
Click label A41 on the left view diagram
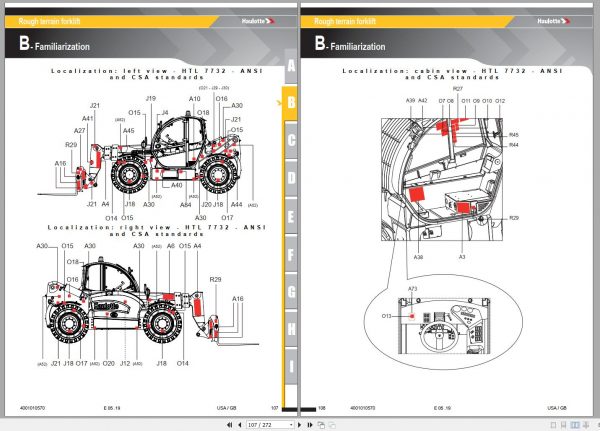click(x=88, y=119)
